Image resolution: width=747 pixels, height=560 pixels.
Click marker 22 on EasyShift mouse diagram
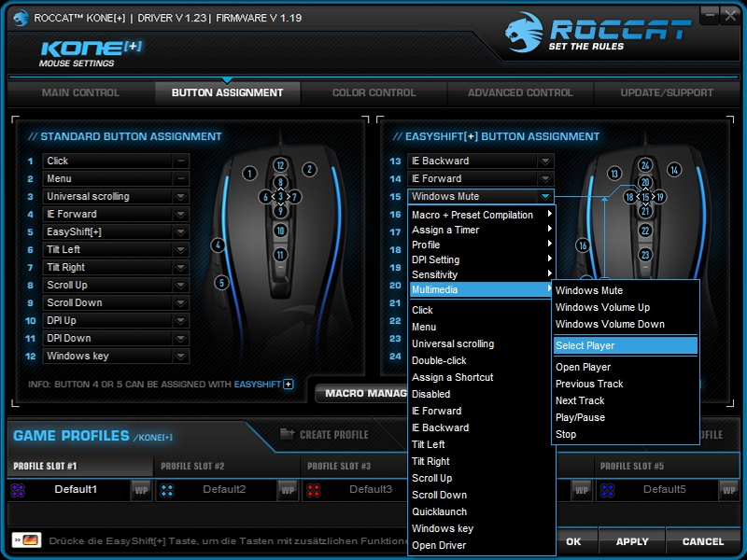645,231
